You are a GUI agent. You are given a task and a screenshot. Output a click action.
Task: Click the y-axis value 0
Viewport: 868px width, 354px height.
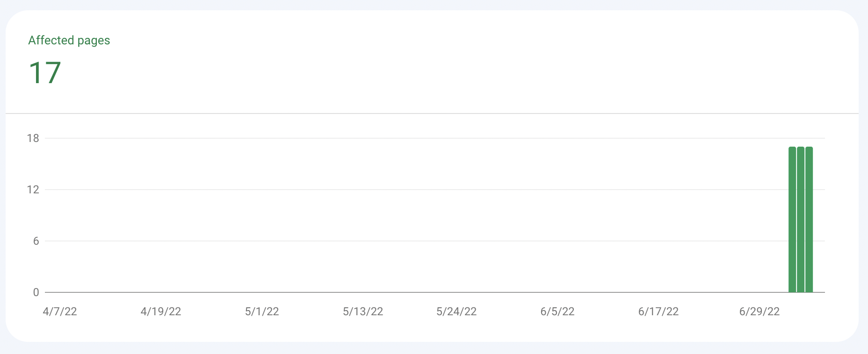[36, 292]
